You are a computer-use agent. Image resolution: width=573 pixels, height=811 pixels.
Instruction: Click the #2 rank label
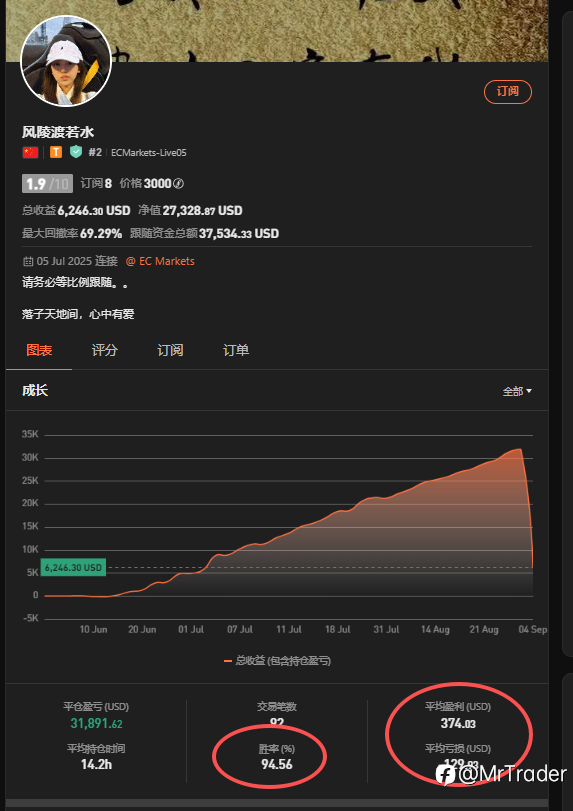point(95,152)
